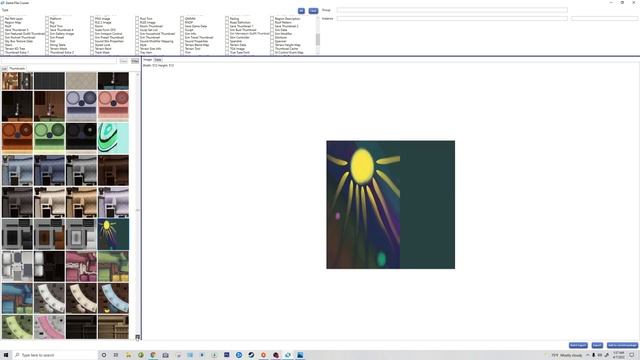Click the Filter button beside search box
Screen dimensions: 640x360
click(135, 61)
